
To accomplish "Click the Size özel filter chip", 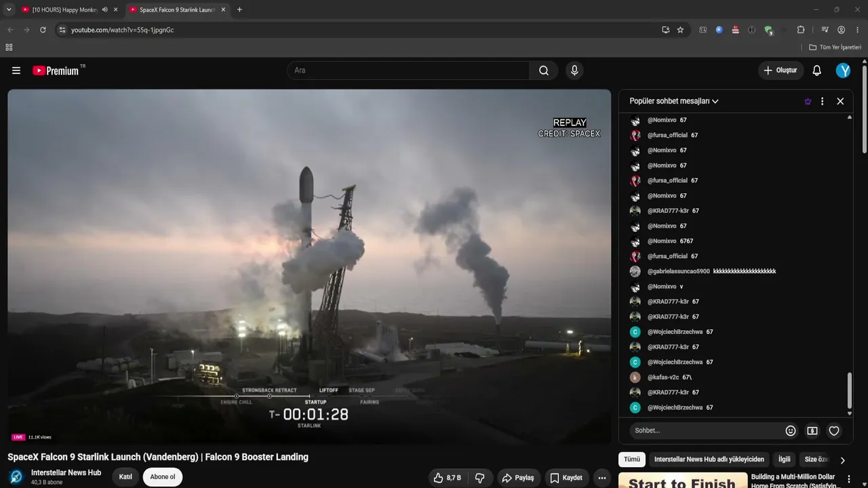I will click(816, 460).
